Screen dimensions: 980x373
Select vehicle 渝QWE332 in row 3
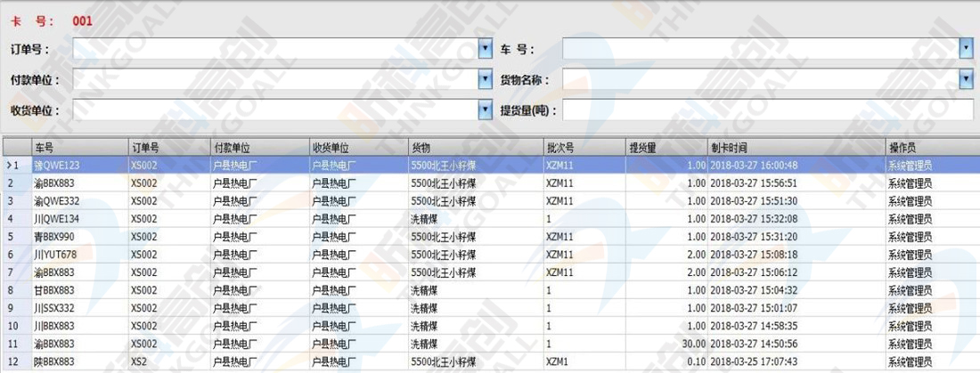click(x=57, y=201)
